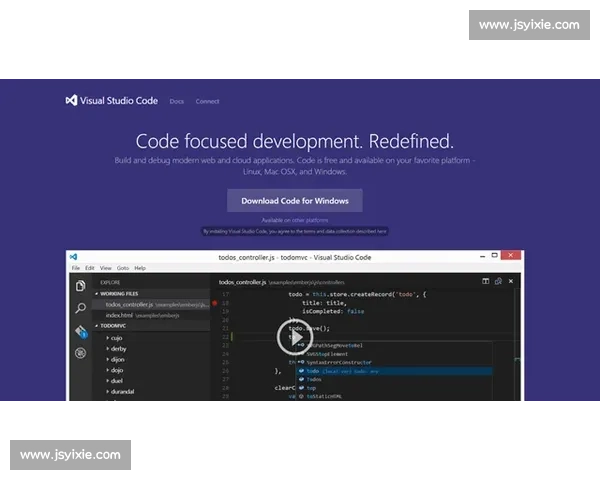Click the open preview icon
The width and height of the screenshot is (600, 480).
498,281
